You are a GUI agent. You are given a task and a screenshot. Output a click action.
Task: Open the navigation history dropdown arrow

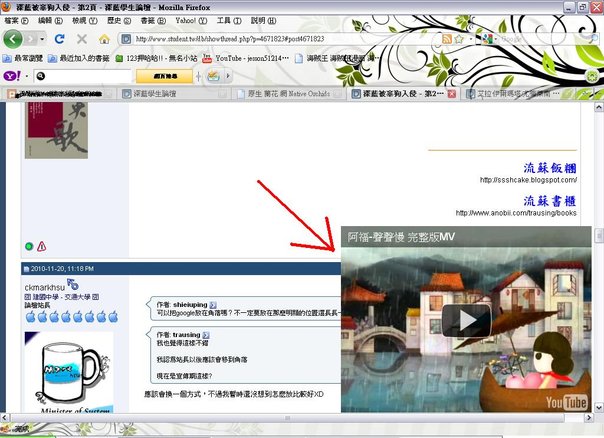42,39
